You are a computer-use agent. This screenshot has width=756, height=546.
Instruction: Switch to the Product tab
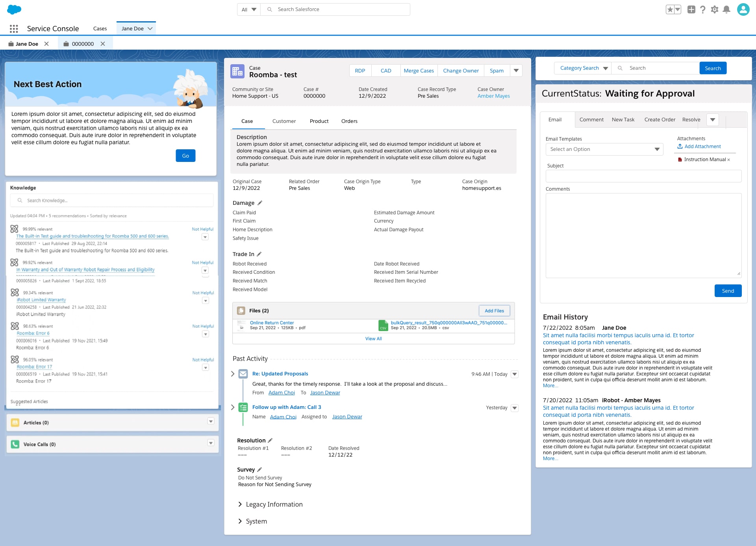319,121
